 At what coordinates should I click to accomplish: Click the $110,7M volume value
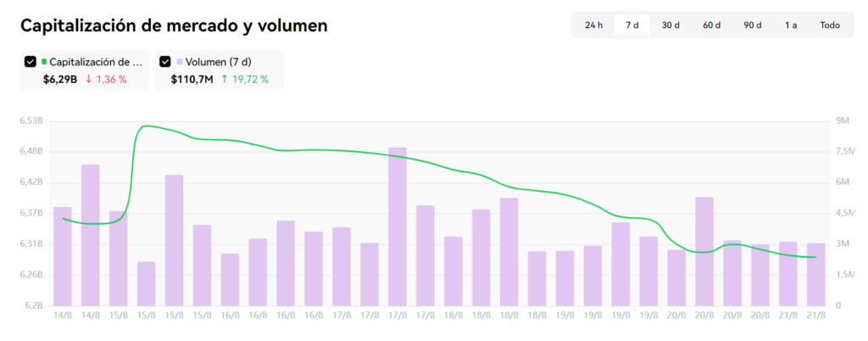[192, 79]
